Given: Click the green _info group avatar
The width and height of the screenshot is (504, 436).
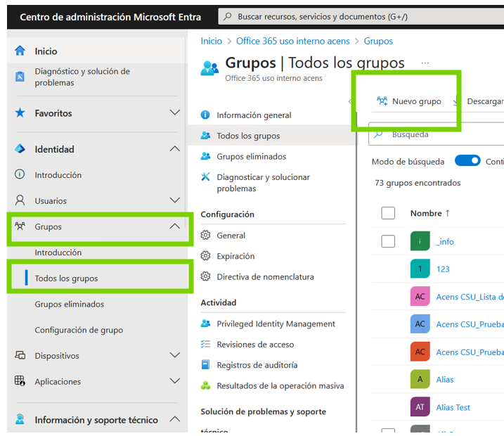Looking at the screenshot, I should point(420,241).
